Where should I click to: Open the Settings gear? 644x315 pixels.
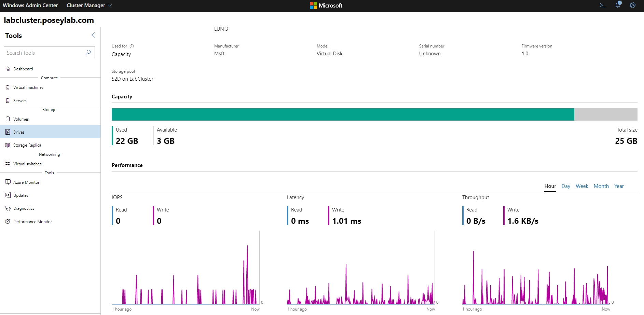coord(633,5)
